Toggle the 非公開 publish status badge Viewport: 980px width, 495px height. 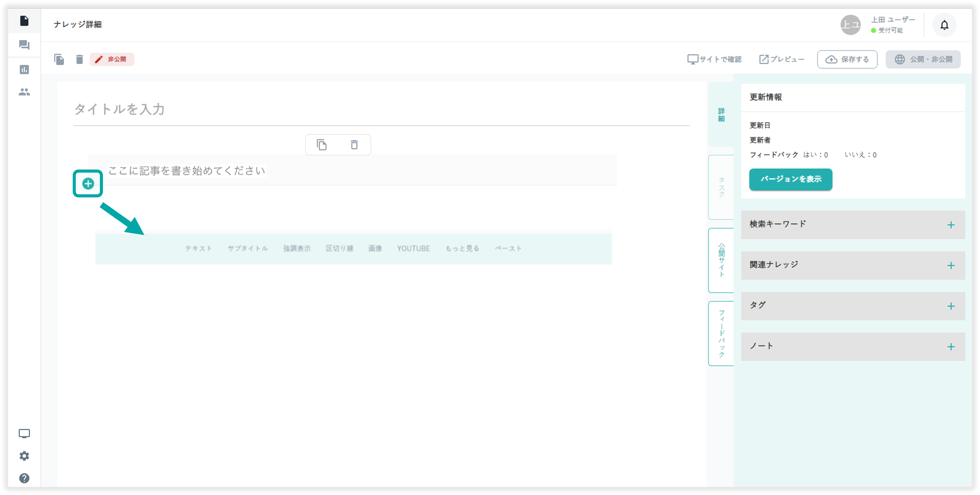click(x=111, y=59)
